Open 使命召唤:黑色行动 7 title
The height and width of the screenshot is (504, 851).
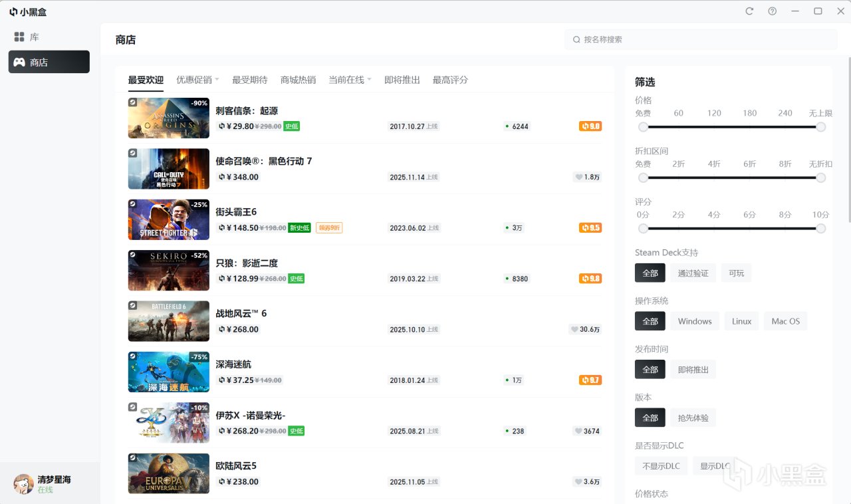pos(264,161)
